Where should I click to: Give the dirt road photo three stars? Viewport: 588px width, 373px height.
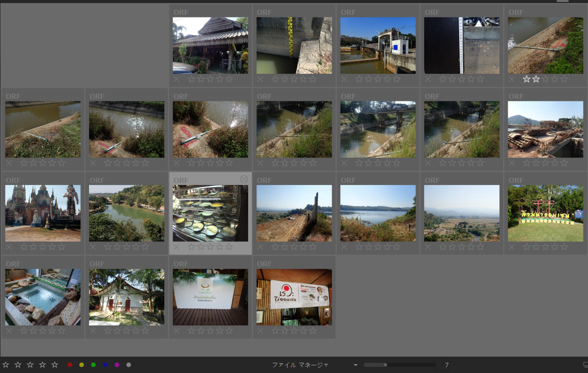pos(294,247)
